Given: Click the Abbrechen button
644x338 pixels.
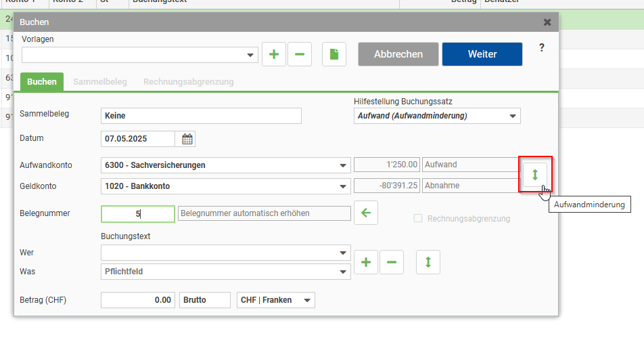Looking at the screenshot, I should 398,54.
